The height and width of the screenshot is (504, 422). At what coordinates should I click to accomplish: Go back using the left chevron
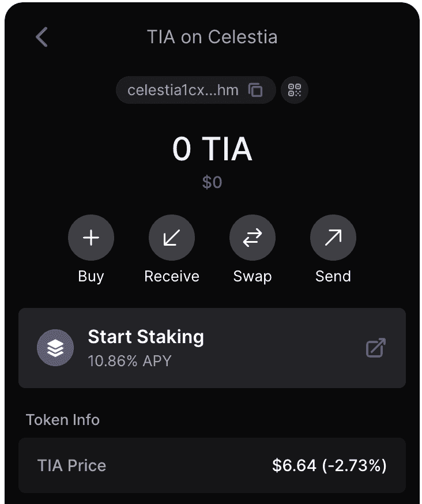coord(42,37)
